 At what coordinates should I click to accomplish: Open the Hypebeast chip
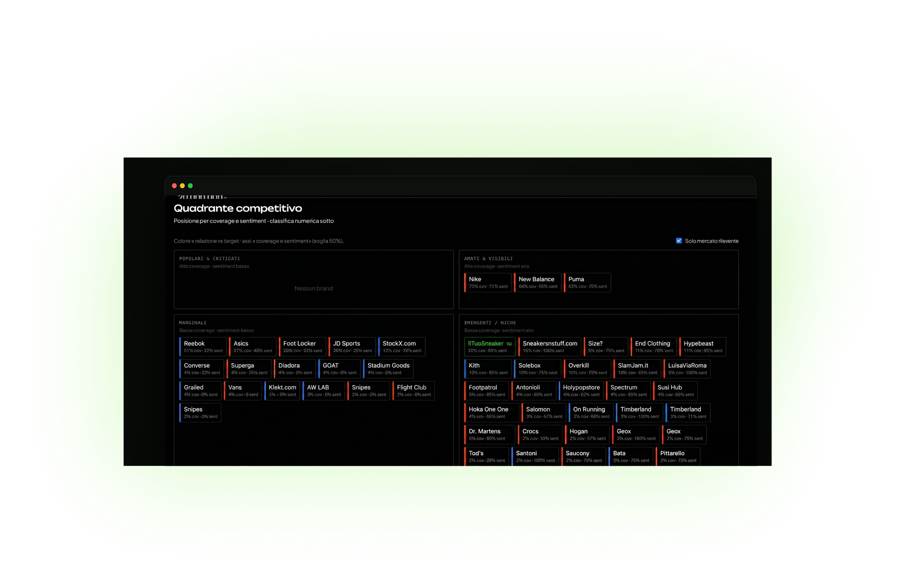click(703, 347)
